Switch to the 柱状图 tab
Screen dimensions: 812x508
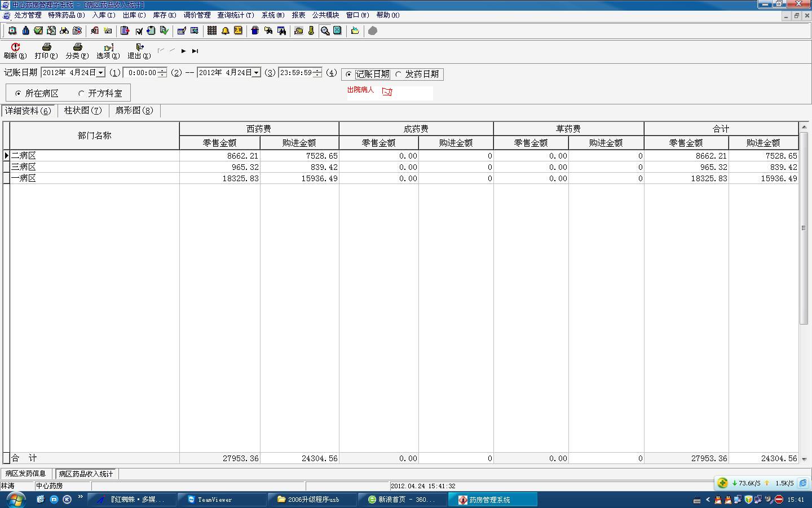[83, 111]
